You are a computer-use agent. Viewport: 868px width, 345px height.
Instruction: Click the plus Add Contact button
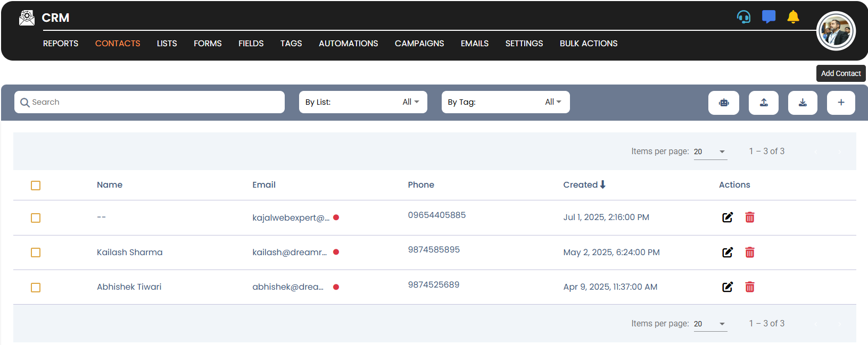pyautogui.click(x=840, y=103)
